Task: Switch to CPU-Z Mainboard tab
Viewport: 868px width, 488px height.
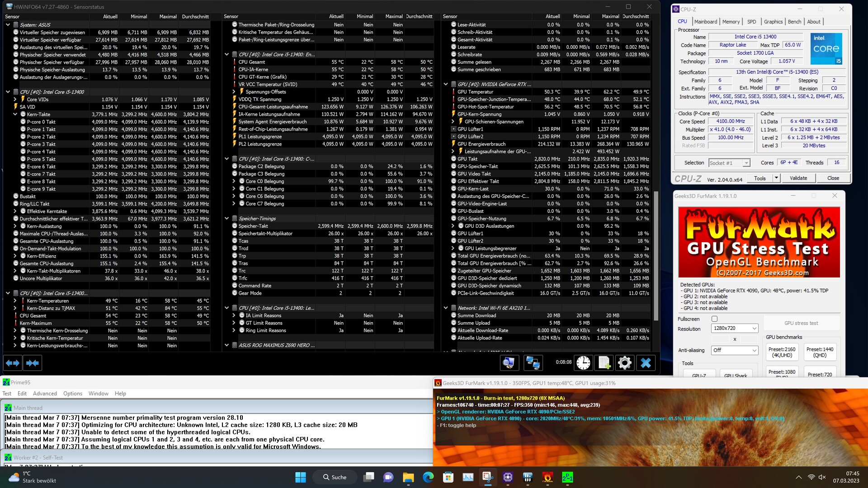Action: (x=705, y=22)
